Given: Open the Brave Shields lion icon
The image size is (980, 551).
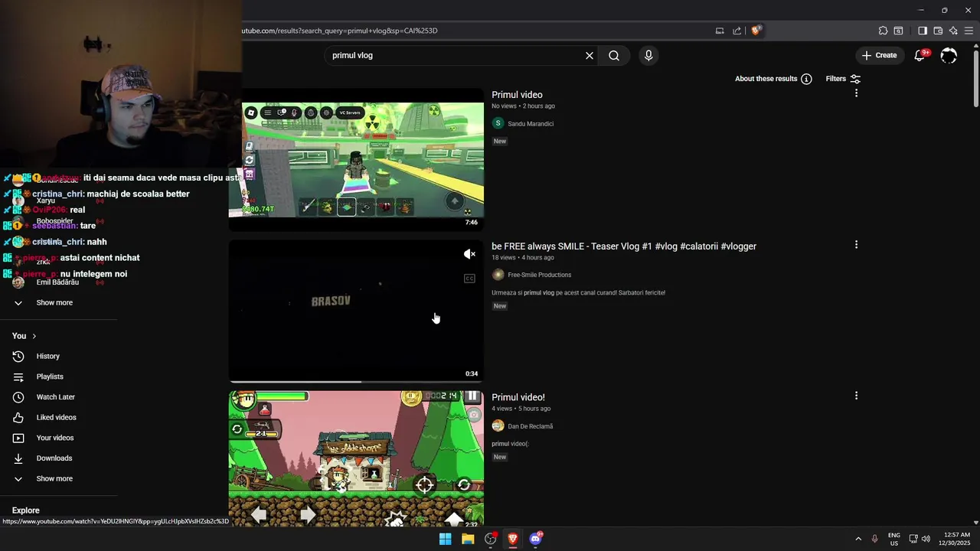Looking at the screenshot, I should pos(756,31).
